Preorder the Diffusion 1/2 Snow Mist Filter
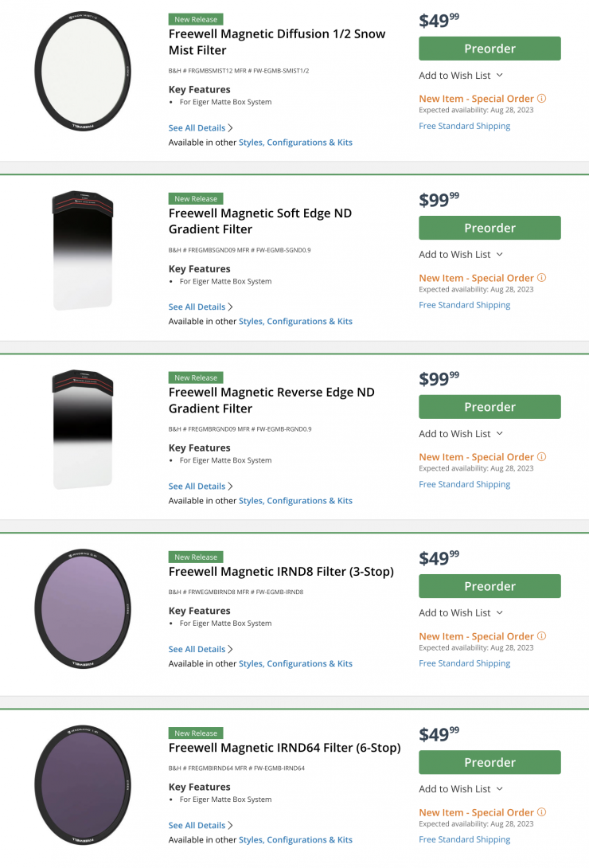Screen dimensions: 589x868 (x=490, y=49)
